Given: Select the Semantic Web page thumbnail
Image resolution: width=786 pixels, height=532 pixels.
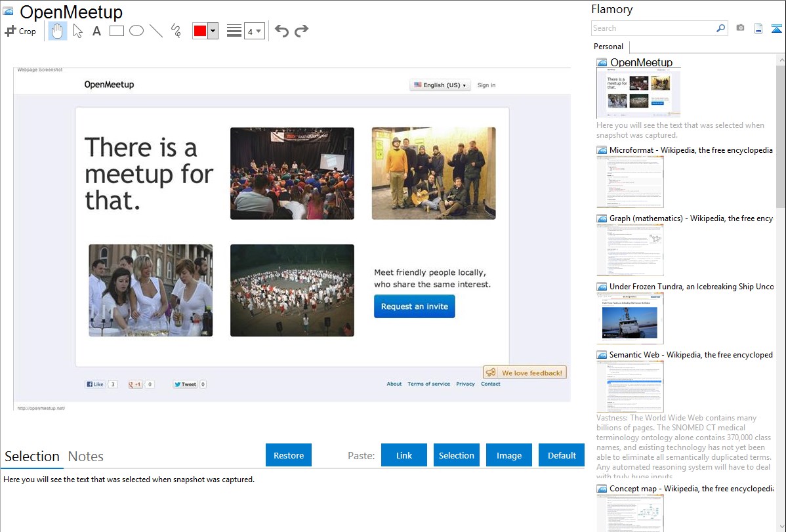Looking at the screenshot, I should [630, 386].
